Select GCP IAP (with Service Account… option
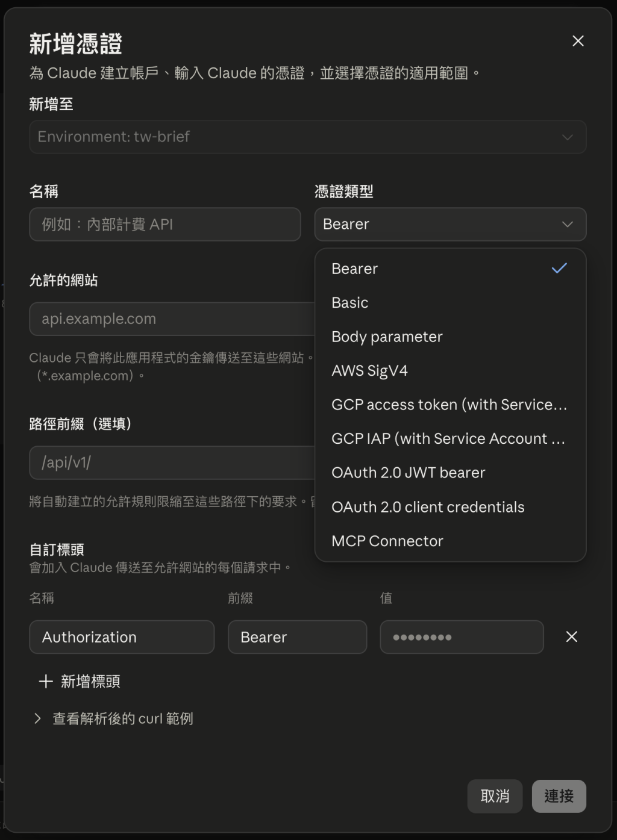 tap(450, 438)
